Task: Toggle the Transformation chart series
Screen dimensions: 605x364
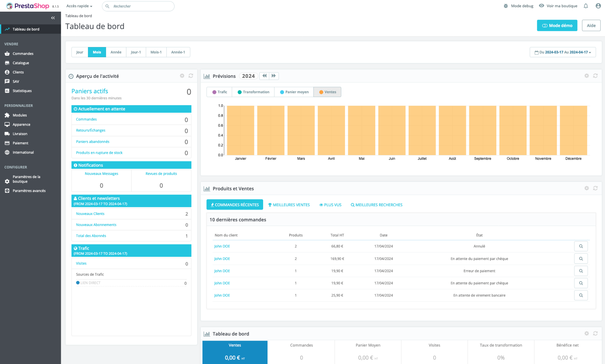Action: pyautogui.click(x=253, y=92)
